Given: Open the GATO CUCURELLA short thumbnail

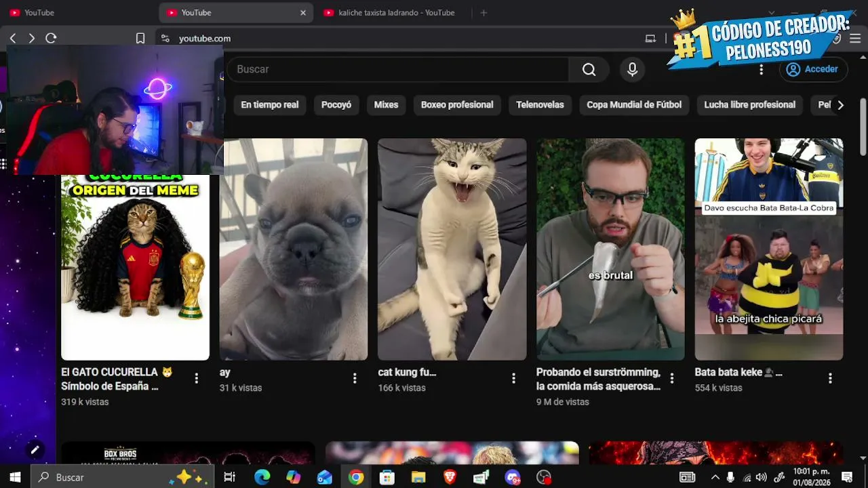Looking at the screenshot, I should pyautogui.click(x=136, y=268).
